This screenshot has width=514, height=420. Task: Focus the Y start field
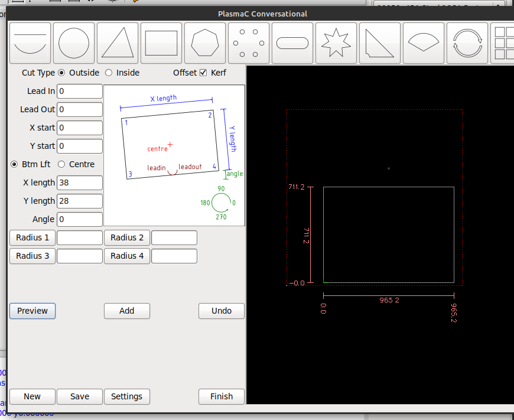[x=80, y=146]
